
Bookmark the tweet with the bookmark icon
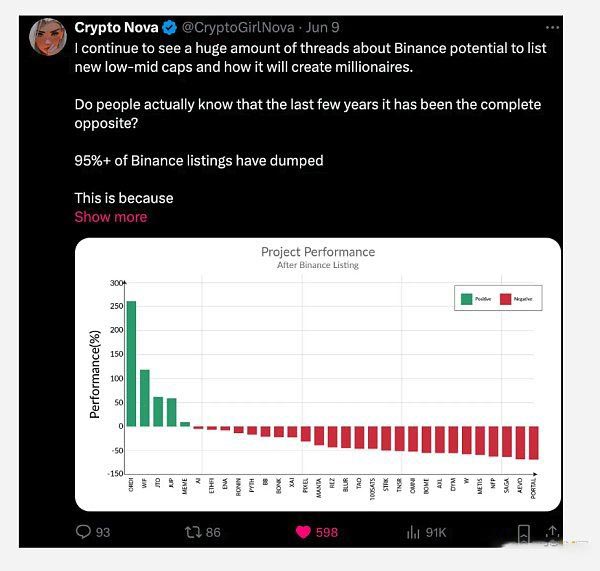point(523,533)
